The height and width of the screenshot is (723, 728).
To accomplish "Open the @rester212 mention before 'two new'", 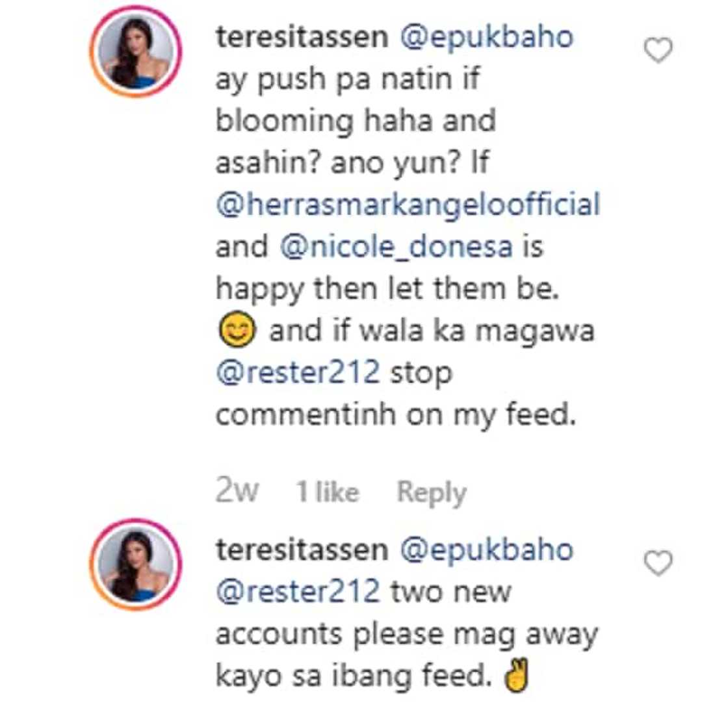I will coord(297,592).
